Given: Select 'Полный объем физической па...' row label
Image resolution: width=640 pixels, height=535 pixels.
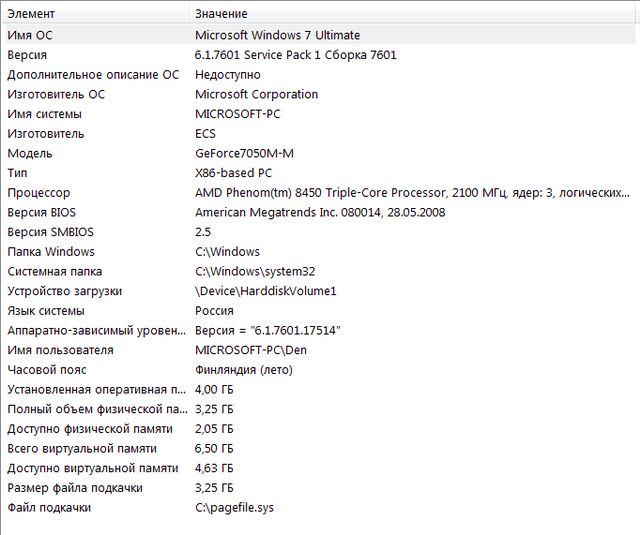Looking at the screenshot, I should click(98, 409).
